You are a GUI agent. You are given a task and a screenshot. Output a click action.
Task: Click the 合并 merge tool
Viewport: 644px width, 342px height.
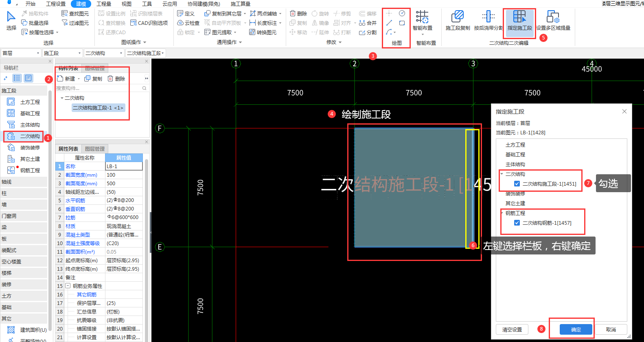[368, 23]
